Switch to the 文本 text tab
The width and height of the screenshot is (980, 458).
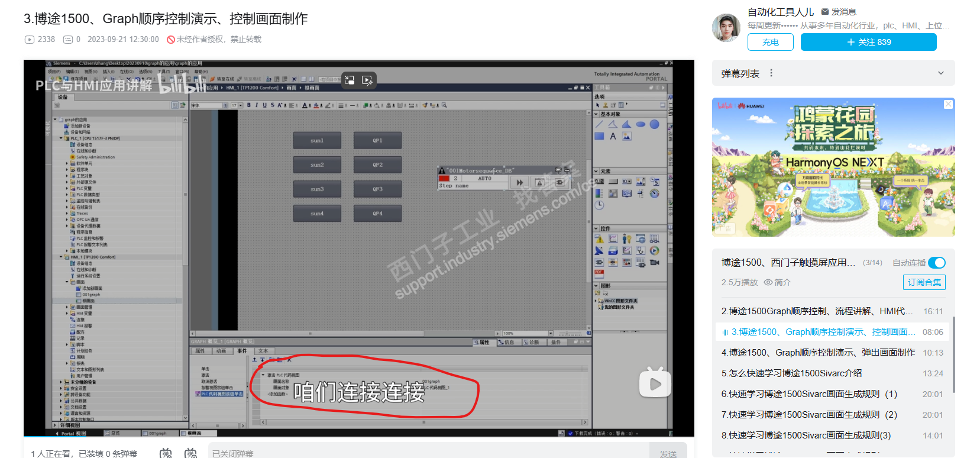pos(263,351)
